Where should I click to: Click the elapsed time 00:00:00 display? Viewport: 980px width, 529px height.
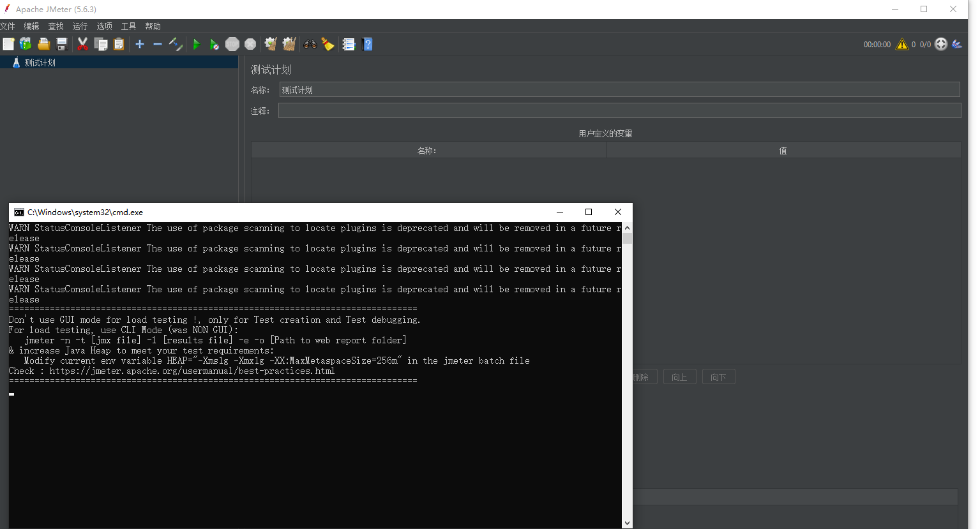[x=877, y=45]
